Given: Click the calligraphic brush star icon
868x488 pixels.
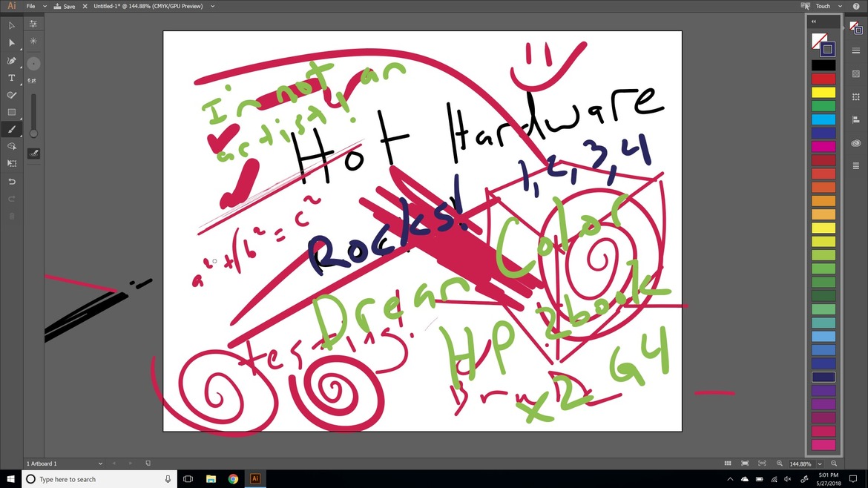Looking at the screenshot, I should (x=33, y=41).
